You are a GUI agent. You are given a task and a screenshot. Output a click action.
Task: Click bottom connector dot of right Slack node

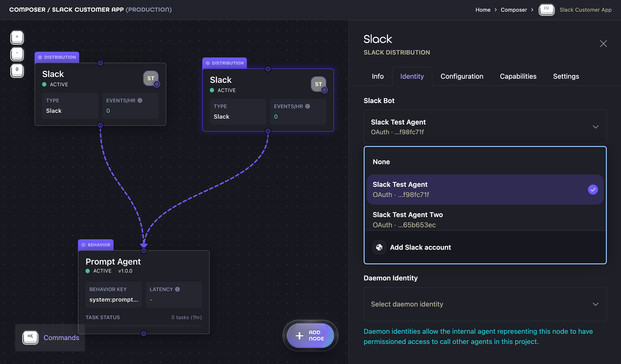coord(268,131)
